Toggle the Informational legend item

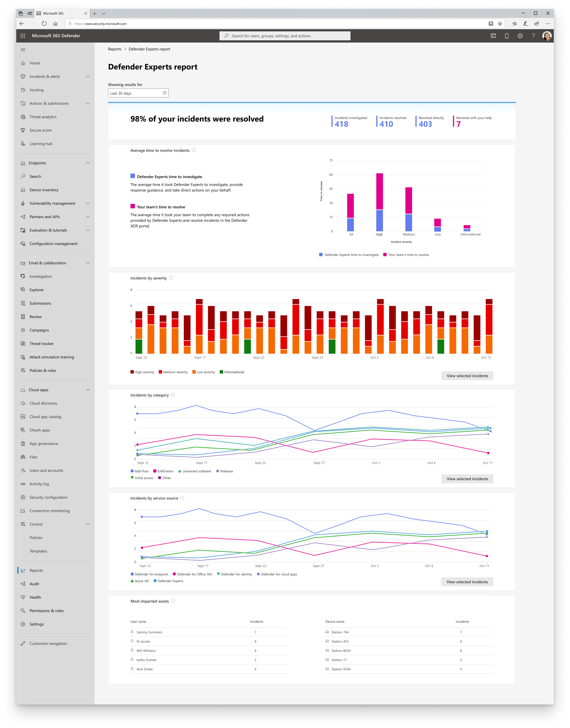[232, 372]
